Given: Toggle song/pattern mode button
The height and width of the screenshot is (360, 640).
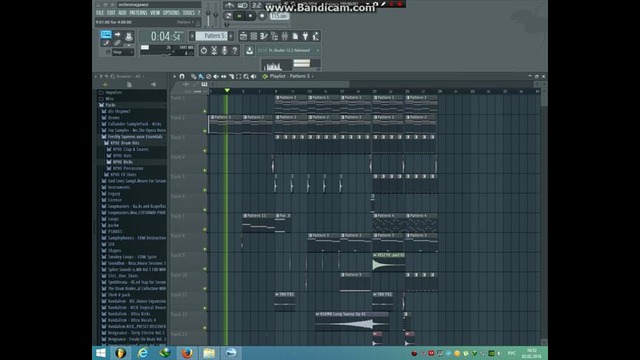Looking at the screenshot, I should (x=229, y=16).
